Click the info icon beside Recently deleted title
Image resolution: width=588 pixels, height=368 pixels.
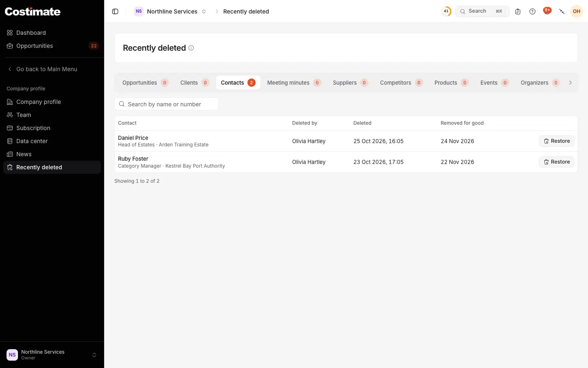pos(191,48)
